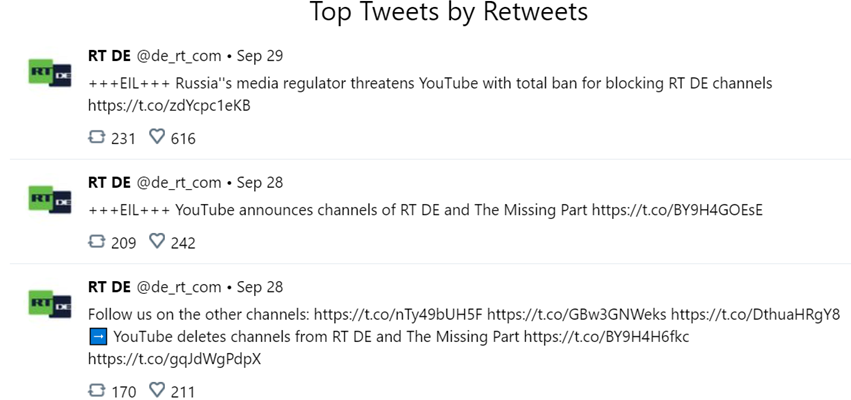Click the retweet icon showing 209
This screenshot has width=851, height=400.
(x=96, y=241)
